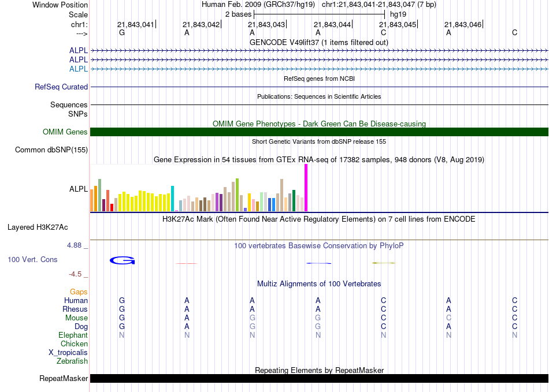Click the orange Gaps label
The image size is (549, 392).
tap(79, 292)
